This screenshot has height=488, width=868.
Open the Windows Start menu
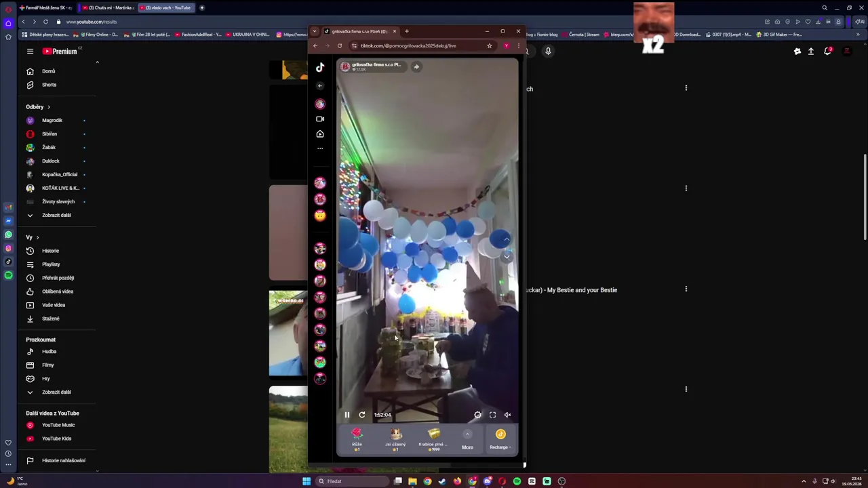coord(307,481)
